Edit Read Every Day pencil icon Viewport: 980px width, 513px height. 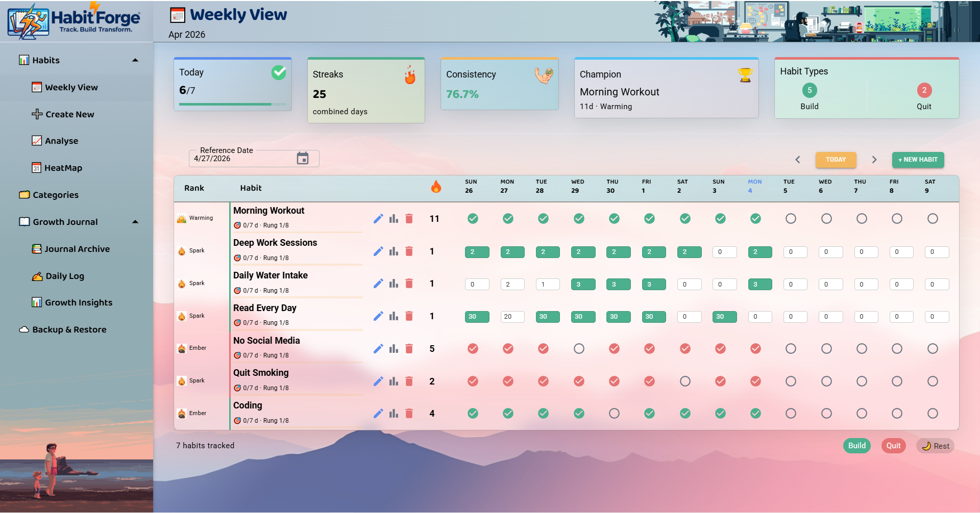(x=378, y=316)
